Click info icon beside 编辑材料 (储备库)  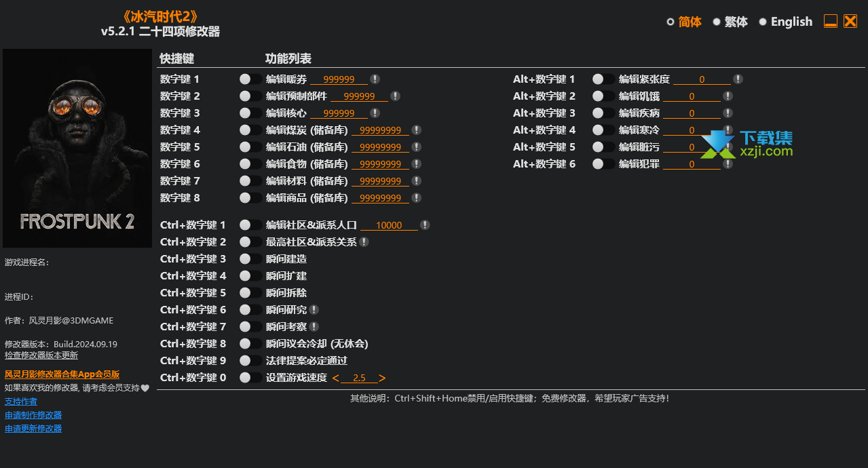click(416, 181)
